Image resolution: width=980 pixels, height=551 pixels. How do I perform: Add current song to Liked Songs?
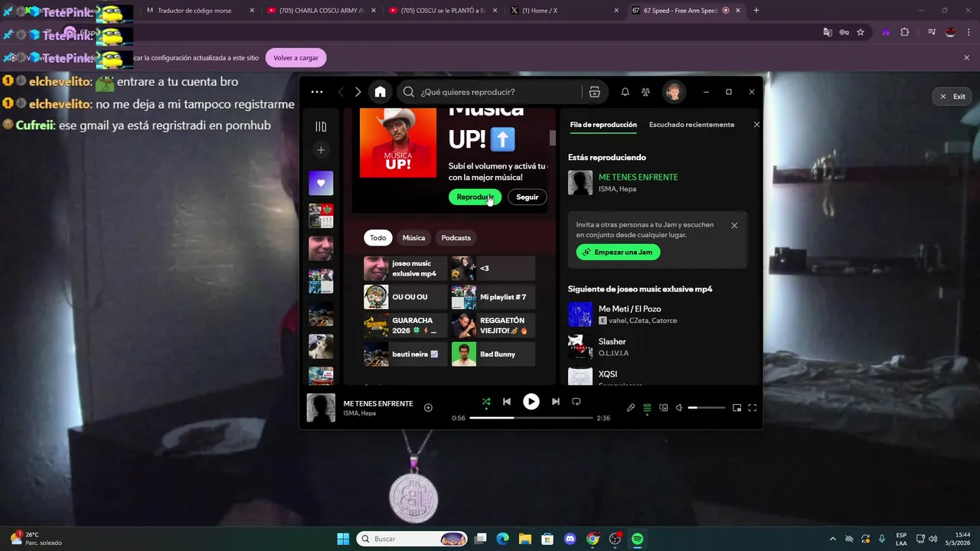click(x=428, y=408)
